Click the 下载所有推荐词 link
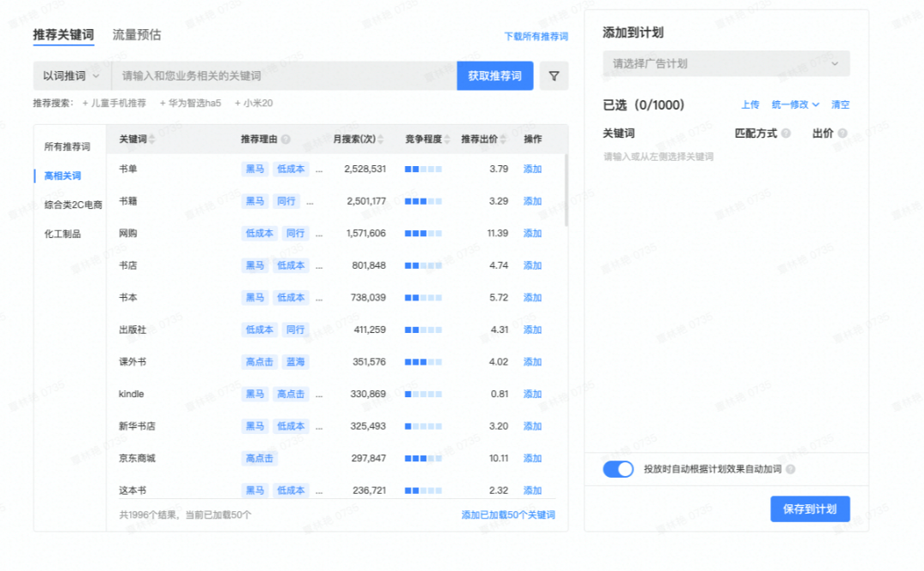 click(536, 37)
